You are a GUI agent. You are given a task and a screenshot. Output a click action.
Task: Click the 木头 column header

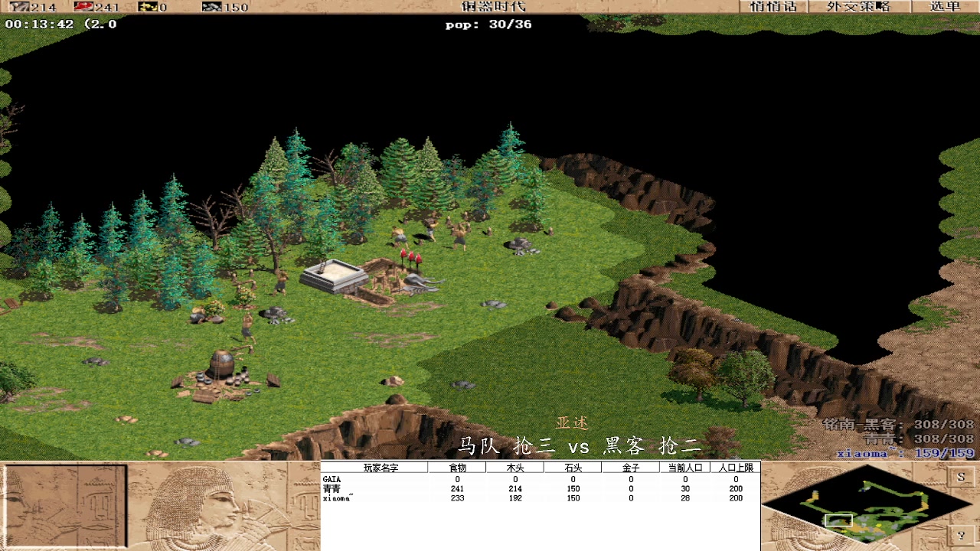(515, 468)
